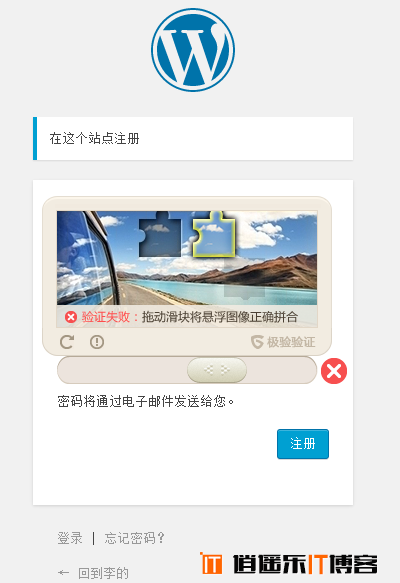Click the WordPress logo

(193, 50)
